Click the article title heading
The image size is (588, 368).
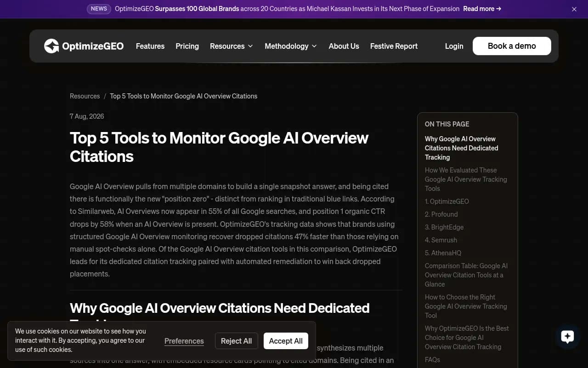[x=219, y=147]
